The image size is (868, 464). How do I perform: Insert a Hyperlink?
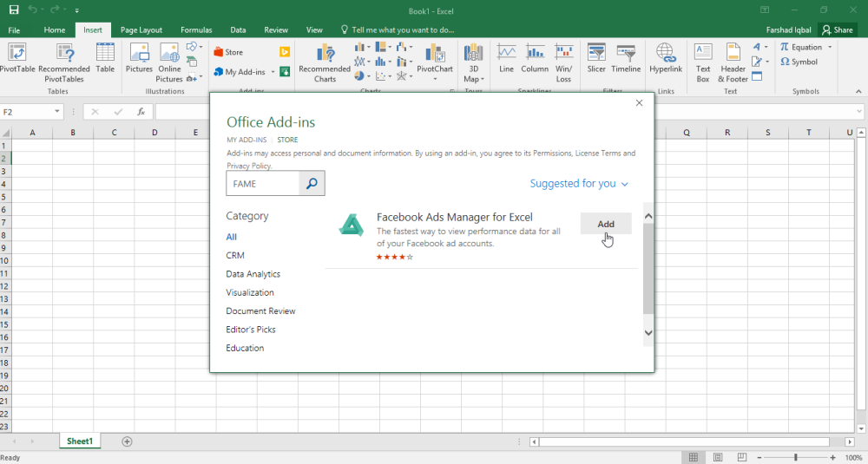tap(666, 59)
